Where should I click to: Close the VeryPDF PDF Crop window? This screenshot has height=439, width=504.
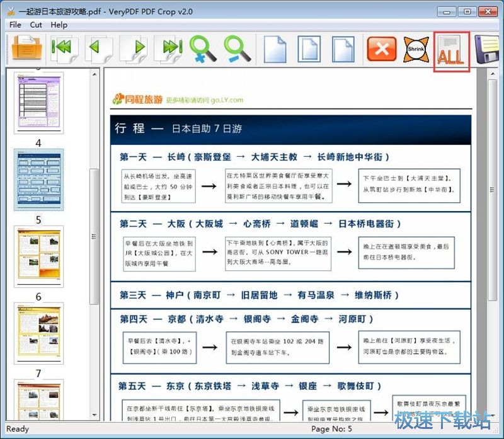[488, 11]
